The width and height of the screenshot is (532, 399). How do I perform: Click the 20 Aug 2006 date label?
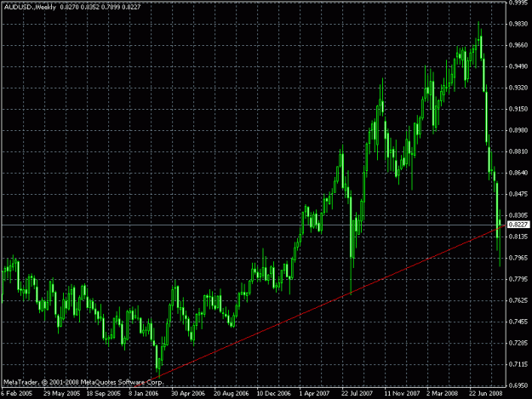(x=231, y=394)
